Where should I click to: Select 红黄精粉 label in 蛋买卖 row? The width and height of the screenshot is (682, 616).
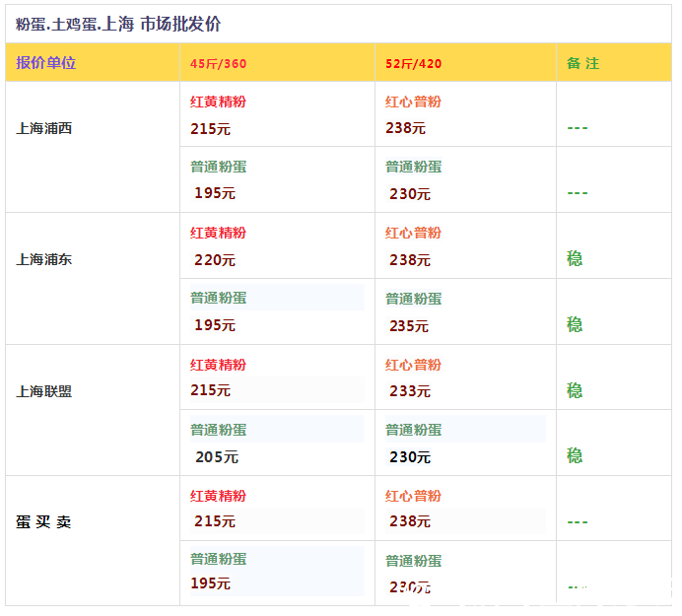pyautogui.click(x=218, y=496)
